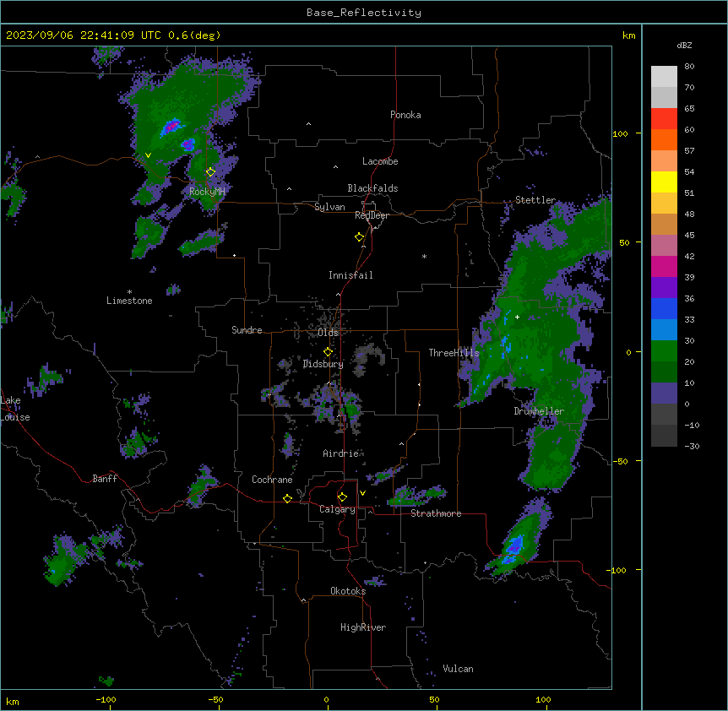728x711 pixels.
Task: Click the Lacombe city label
Action: 380,161
